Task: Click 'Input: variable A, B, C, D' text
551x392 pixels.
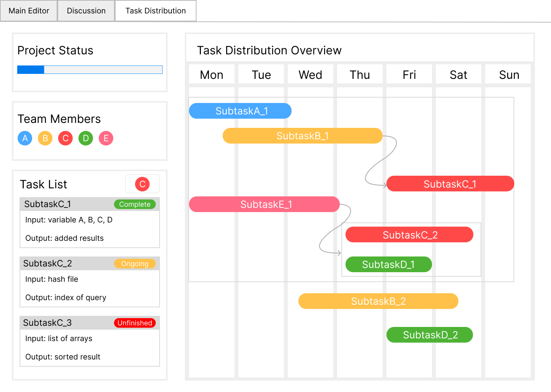Action: coord(69,220)
